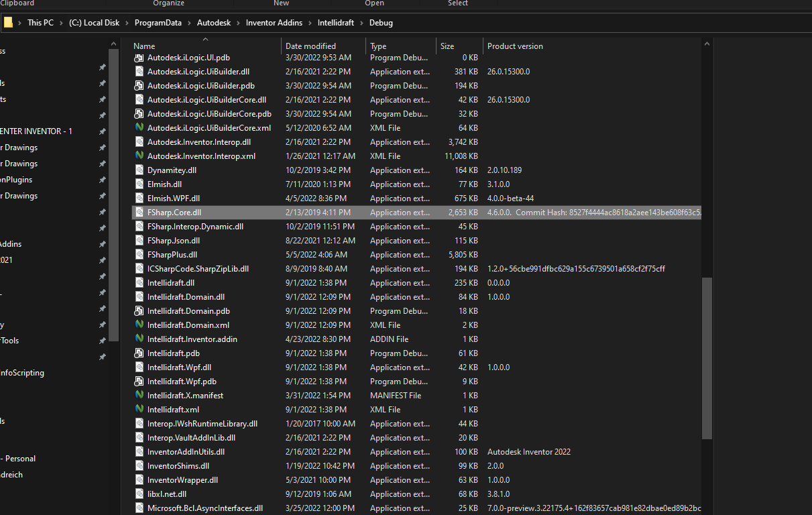Go to Intellidraft folder breadcrumb
Viewport: 812px width, 515px height.
click(336, 23)
